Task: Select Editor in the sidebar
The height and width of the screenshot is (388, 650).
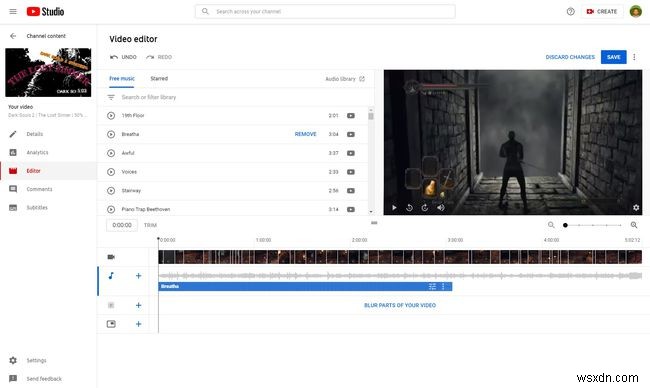Action: (48, 171)
